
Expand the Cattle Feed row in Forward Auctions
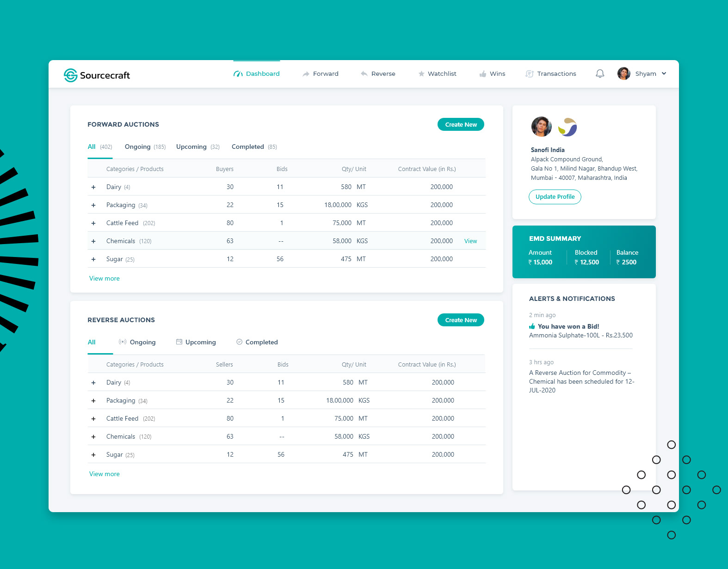coord(93,223)
